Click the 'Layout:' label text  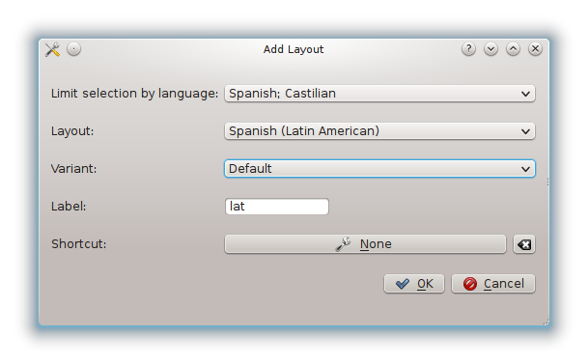click(72, 131)
